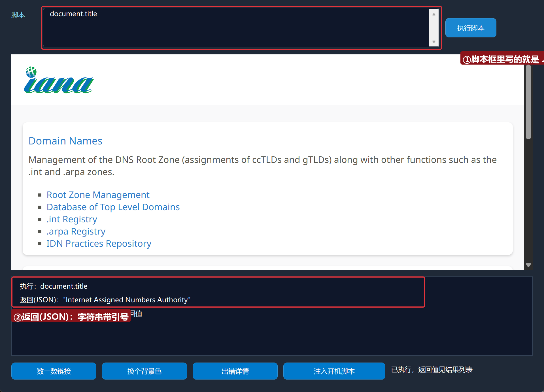Click the IANA logo icon
This screenshot has width=544, height=392.
click(59, 80)
